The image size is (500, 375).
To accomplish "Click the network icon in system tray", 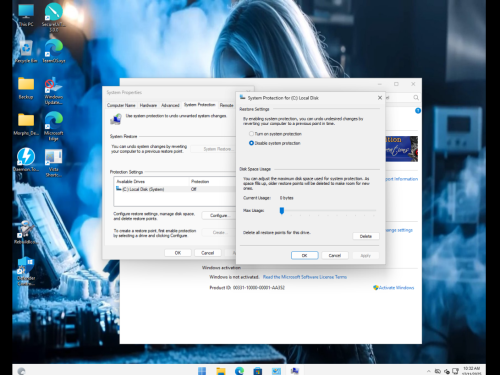I will [x=455, y=371].
